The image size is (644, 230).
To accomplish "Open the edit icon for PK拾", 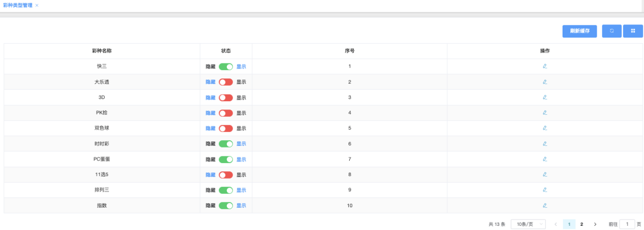I will tap(545, 113).
